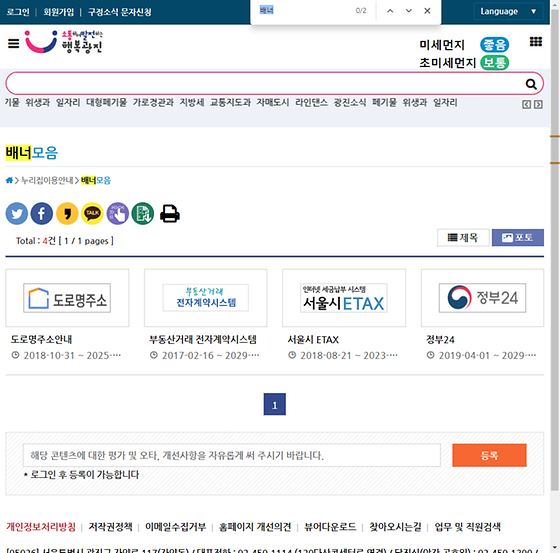560x553 pixels.
Task: Click the feedback comment input field
Action: 232,455
